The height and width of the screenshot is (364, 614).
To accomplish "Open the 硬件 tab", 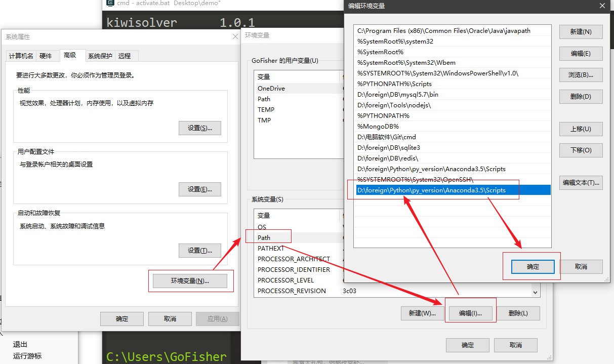I will click(46, 56).
